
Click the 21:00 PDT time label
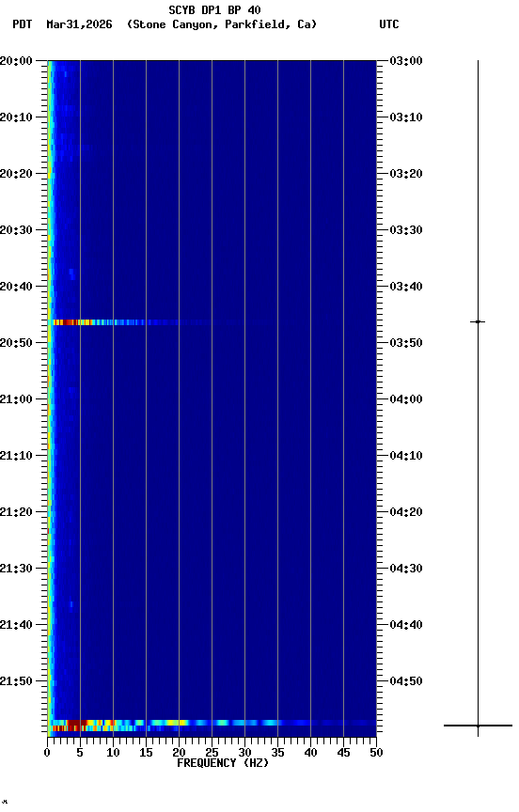coord(16,399)
